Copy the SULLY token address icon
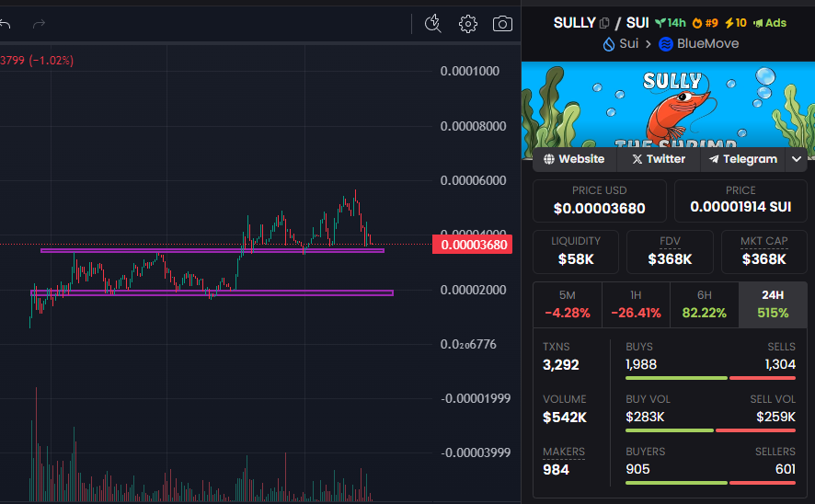The height and width of the screenshot is (504, 815). pos(604,23)
